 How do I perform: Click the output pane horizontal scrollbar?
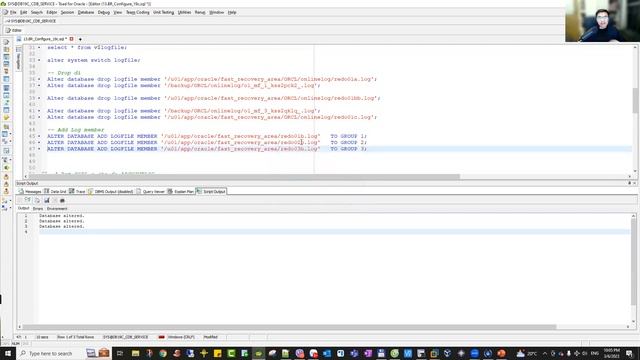pyautogui.click(x=289, y=327)
